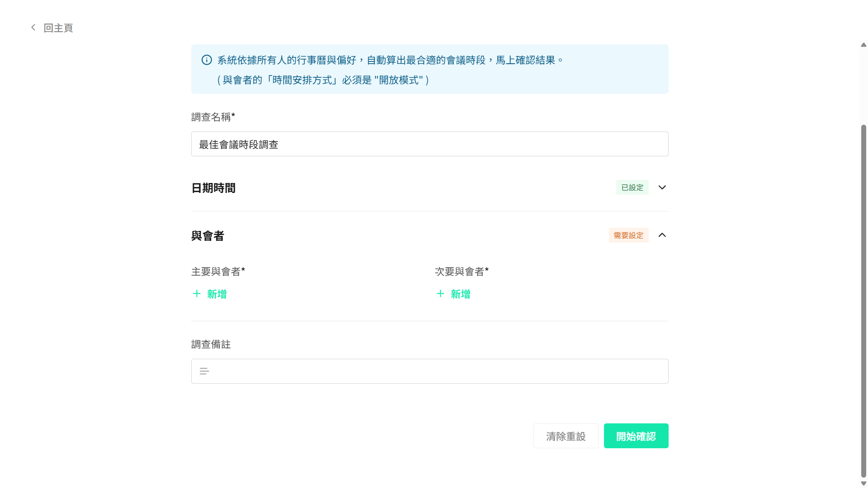The width and height of the screenshot is (868, 488).
Task: Click the 需要設定 badge next to 與會者
Action: point(628,235)
